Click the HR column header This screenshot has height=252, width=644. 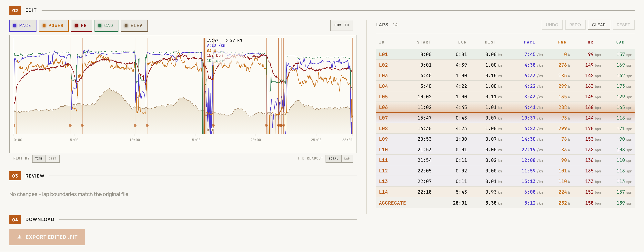pyautogui.click(x=590, y=42)
